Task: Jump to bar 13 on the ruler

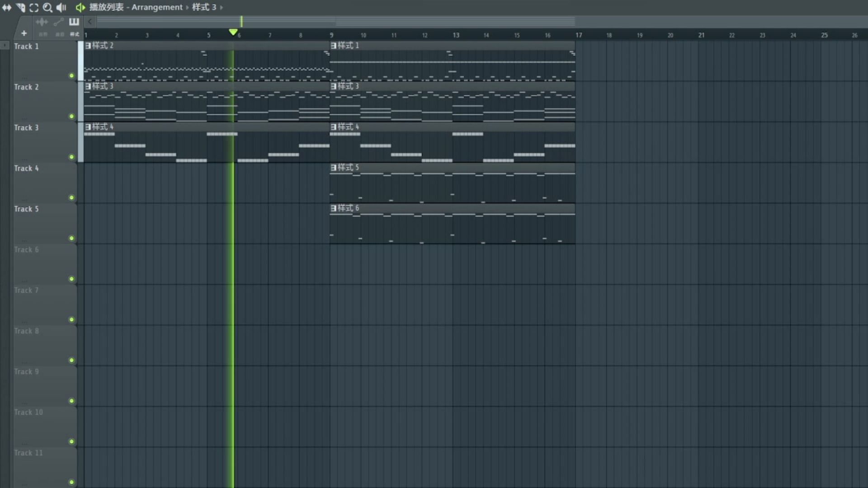Action: click(456, 35)
